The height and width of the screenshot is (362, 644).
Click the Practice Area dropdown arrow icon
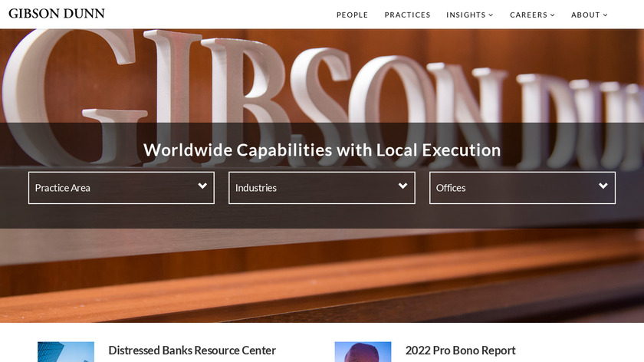pyautogui.click(x=202, y=186)
